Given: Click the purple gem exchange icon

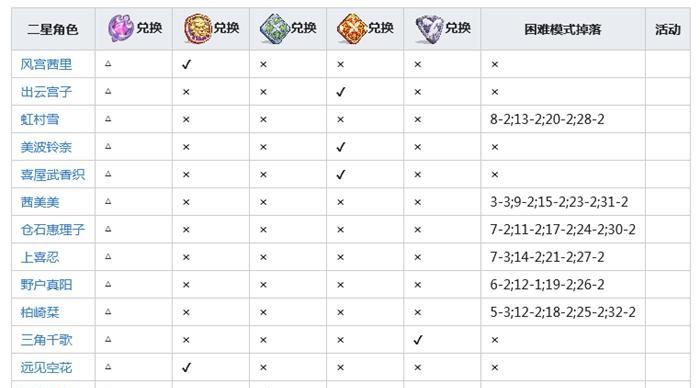Looking at the screenshot, I should [121, 28].
